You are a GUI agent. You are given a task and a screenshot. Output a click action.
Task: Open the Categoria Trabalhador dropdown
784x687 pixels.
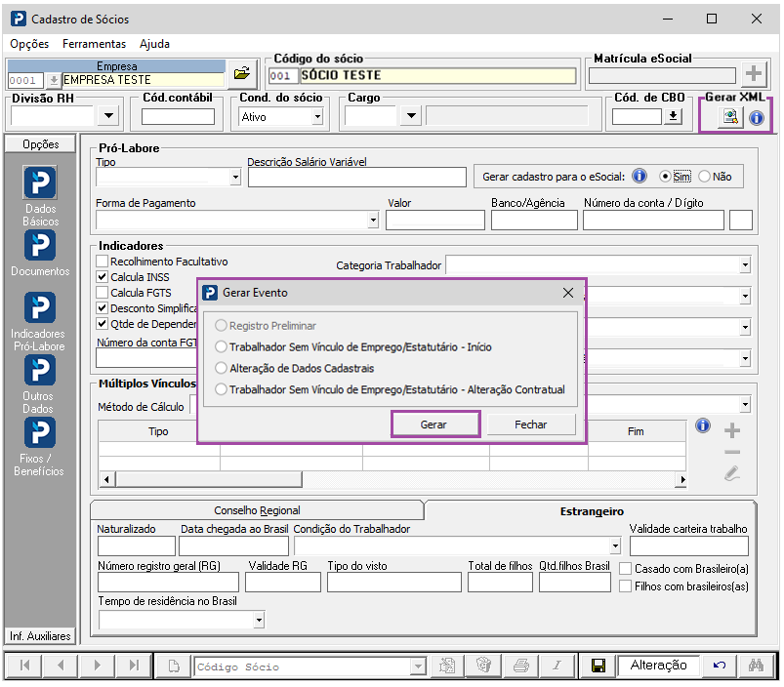point(745,264)
